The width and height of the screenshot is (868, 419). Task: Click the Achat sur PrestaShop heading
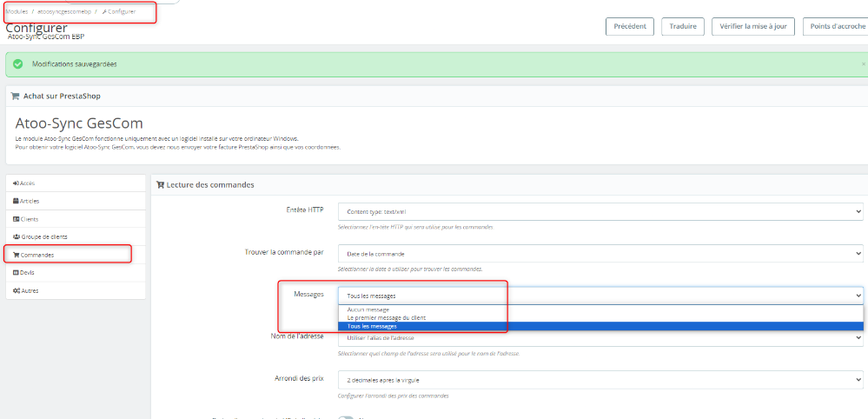pyautogui.click(x=62, y=96)
